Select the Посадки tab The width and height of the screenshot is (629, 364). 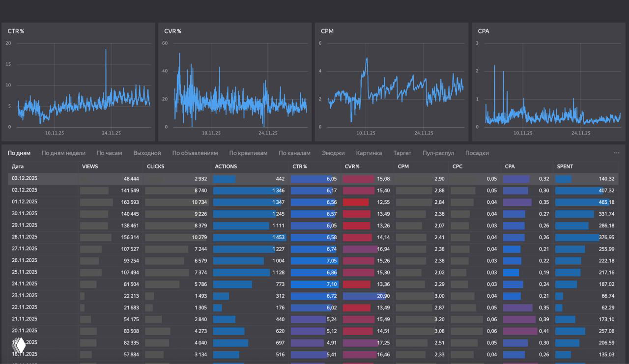[477, 153]
